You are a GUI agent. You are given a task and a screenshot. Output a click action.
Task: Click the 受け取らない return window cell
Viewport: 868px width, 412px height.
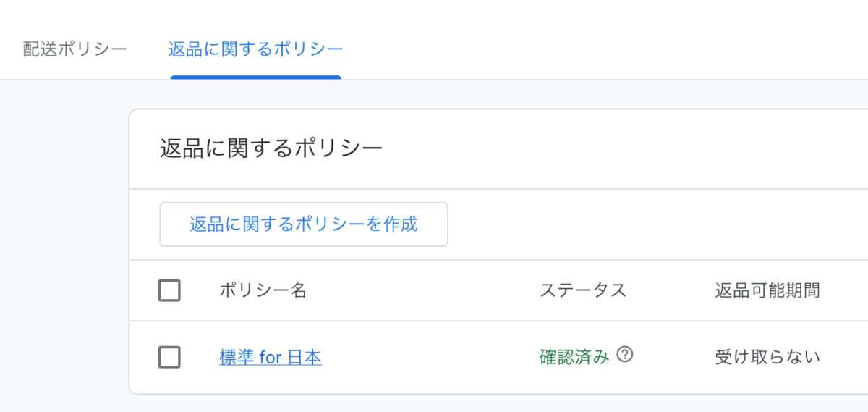[767, 356]
